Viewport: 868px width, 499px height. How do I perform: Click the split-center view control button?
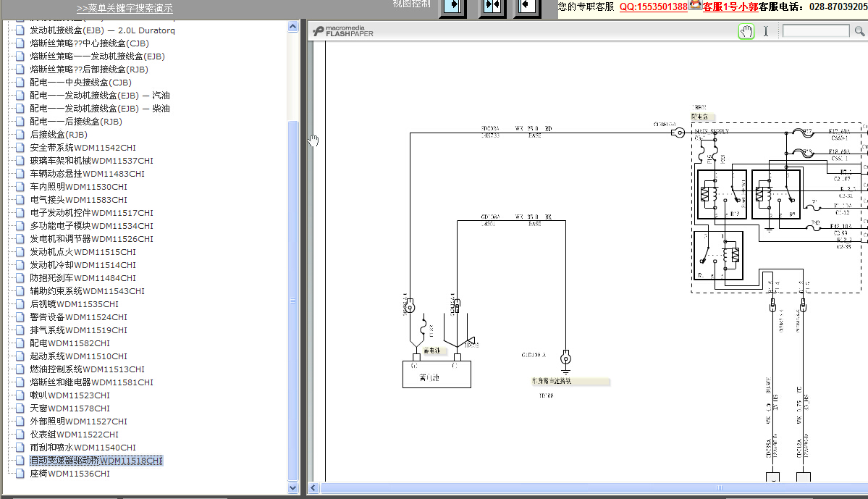[492, 8]
